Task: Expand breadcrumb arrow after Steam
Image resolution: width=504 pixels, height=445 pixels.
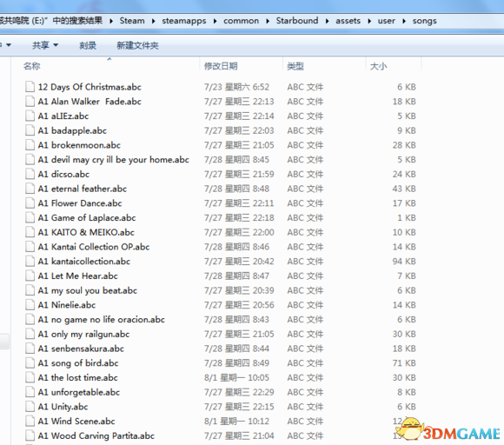Action: 153,21
